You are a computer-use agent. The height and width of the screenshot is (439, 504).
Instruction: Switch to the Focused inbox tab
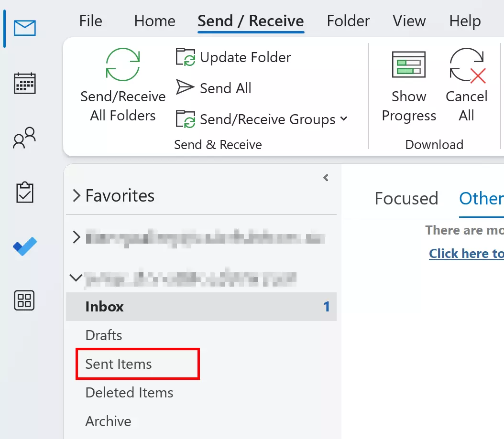pos(406,198)
